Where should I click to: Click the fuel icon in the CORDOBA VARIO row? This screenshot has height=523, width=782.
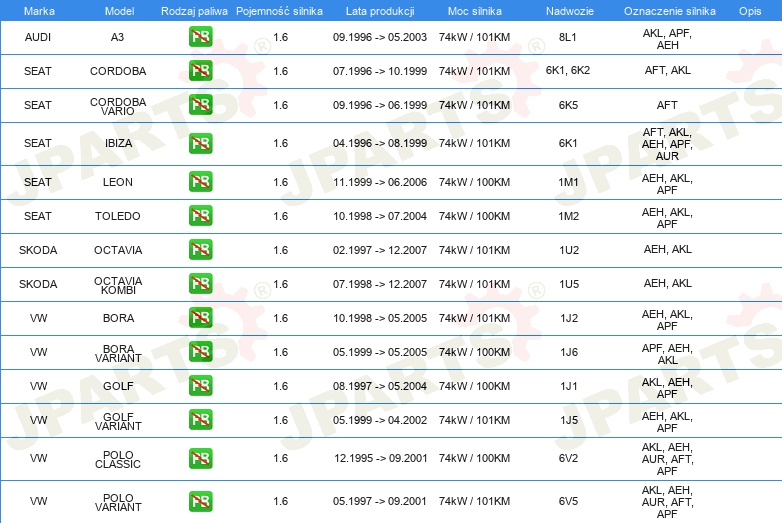[200, 104]
